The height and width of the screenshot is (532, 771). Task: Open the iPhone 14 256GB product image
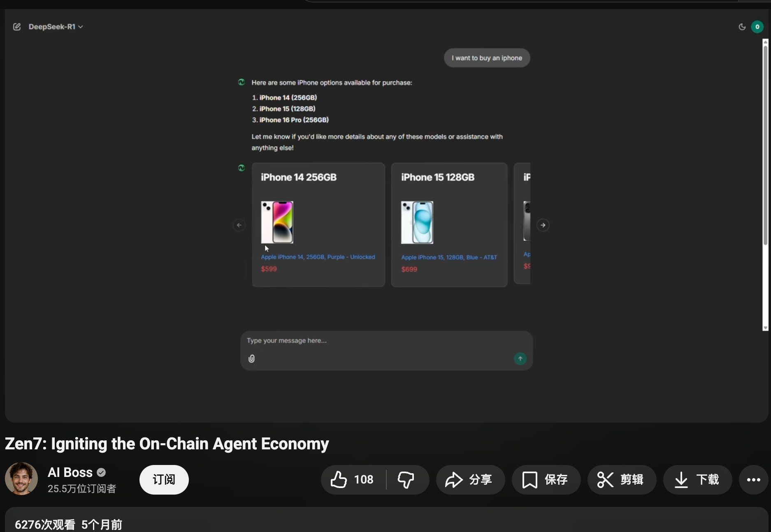coord(277,222)
